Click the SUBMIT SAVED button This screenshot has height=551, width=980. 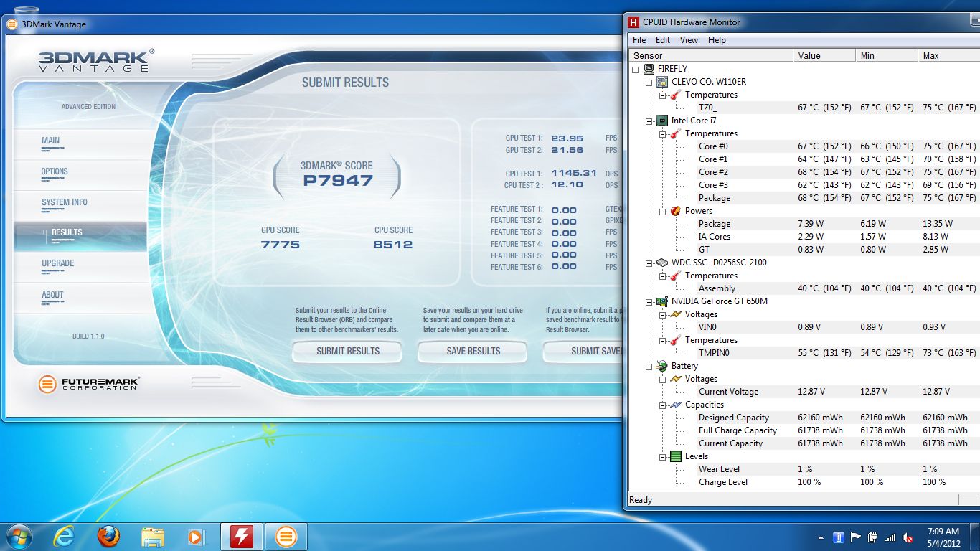pos(583,351)
